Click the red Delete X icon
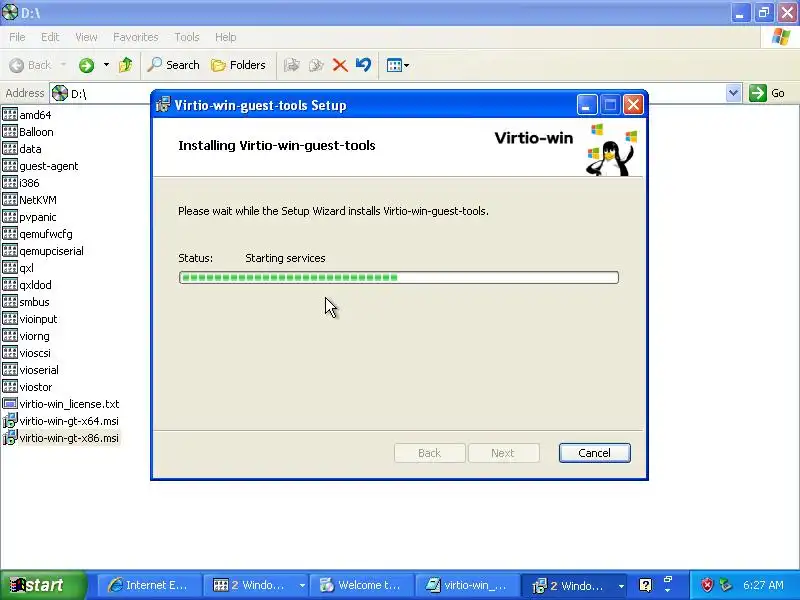This screenshot has width=800, height=600. pyautogui.click(x=340, y=65)
